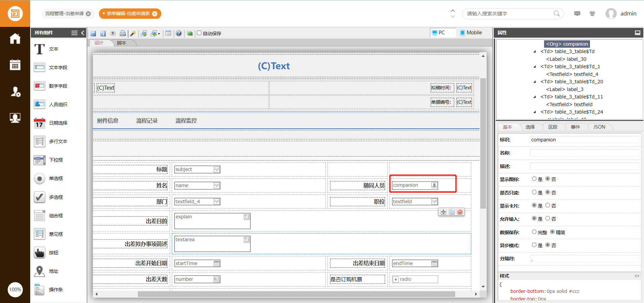Toggle the 样式 section code view arrows
The width and height of the screenshot is (644, 303).
tap(637, 276)
